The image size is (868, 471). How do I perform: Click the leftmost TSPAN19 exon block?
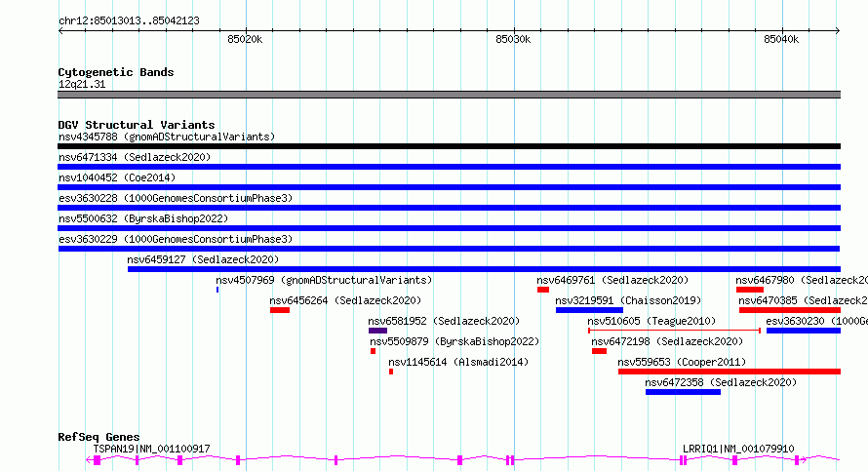[x=97, y=460]
